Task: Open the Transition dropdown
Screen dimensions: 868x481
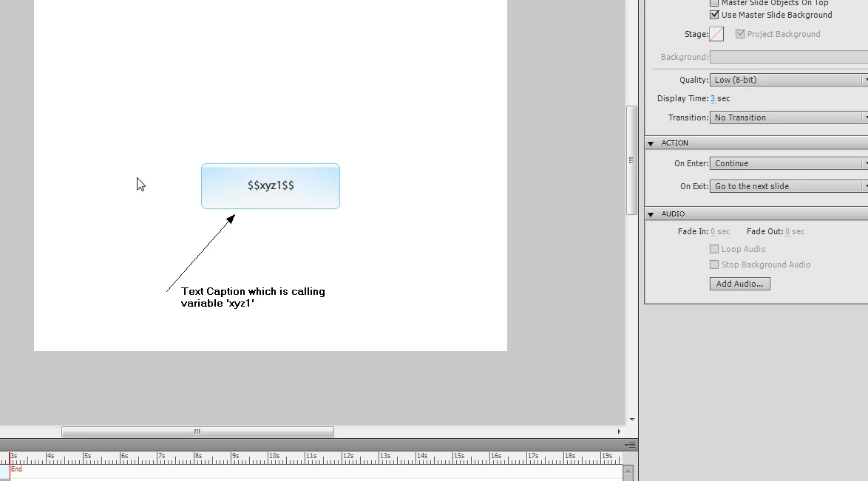Action: (789, 117)
